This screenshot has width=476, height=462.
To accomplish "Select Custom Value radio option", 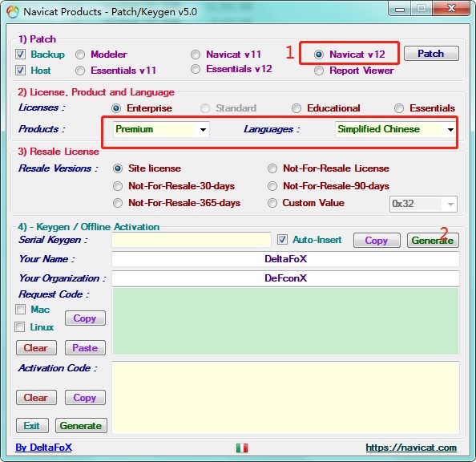I will tap(272, 203).
